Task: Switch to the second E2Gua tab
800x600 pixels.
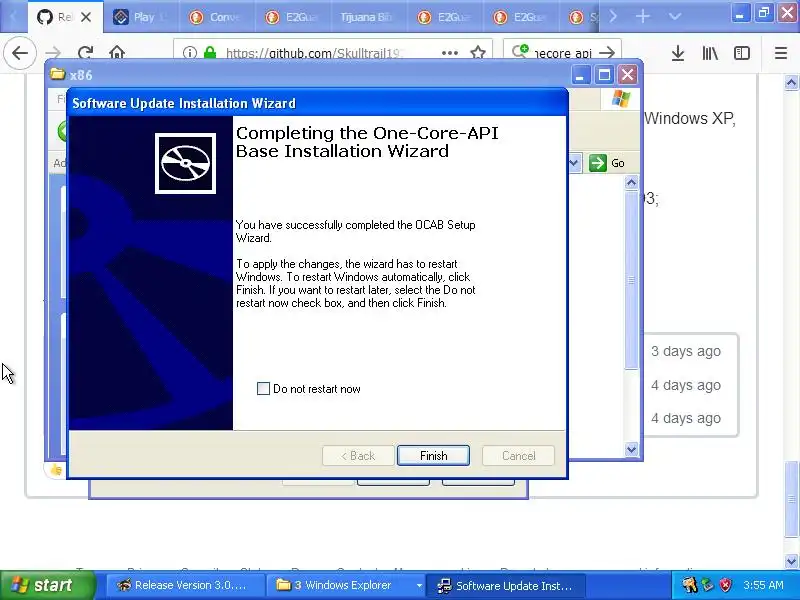Action: pos(445,17)
